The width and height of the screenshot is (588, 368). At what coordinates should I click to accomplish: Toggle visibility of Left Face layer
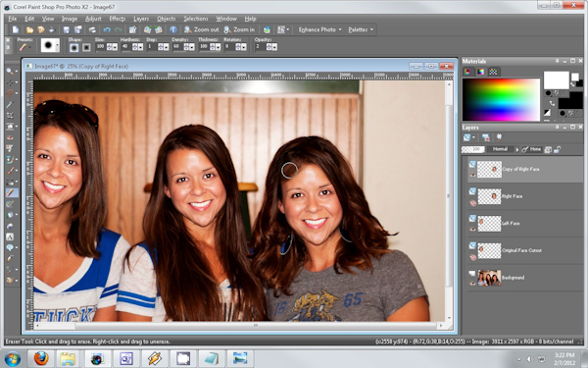pyautogui.click(x=472, y=229)
